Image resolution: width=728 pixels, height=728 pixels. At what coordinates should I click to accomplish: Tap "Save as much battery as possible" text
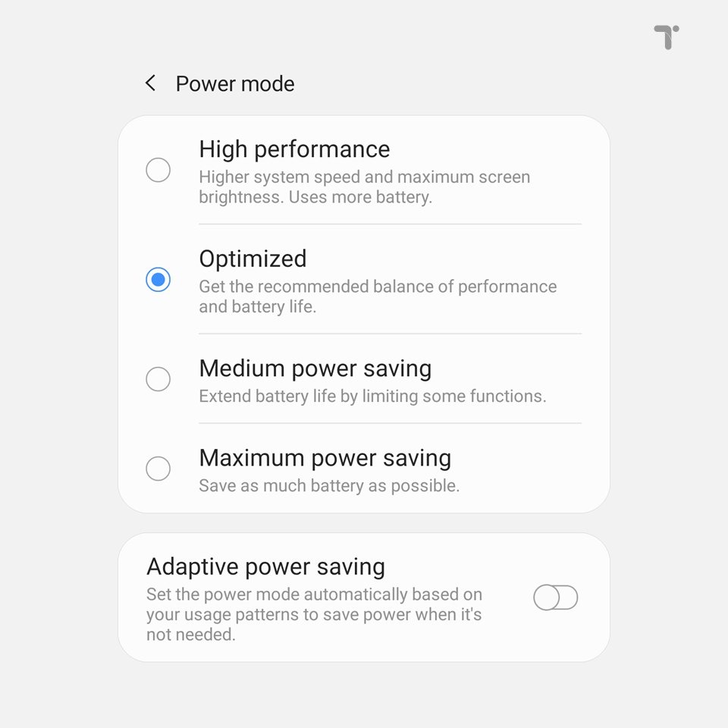point(329,485)
